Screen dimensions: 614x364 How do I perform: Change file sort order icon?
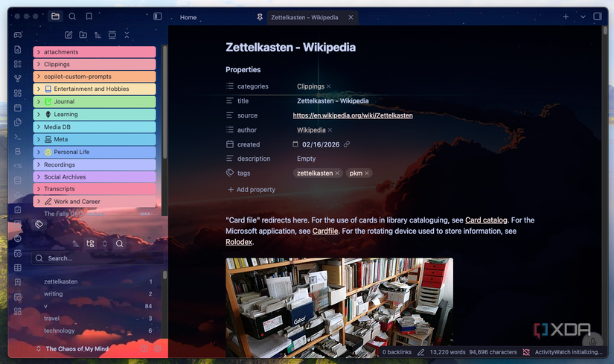pos(97,35)
